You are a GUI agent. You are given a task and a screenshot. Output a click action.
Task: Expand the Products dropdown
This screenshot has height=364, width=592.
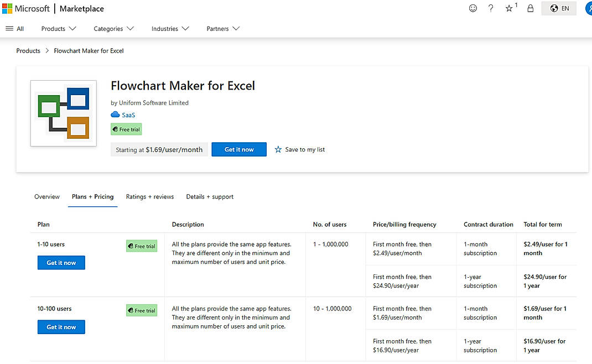(x=59, y=29)
